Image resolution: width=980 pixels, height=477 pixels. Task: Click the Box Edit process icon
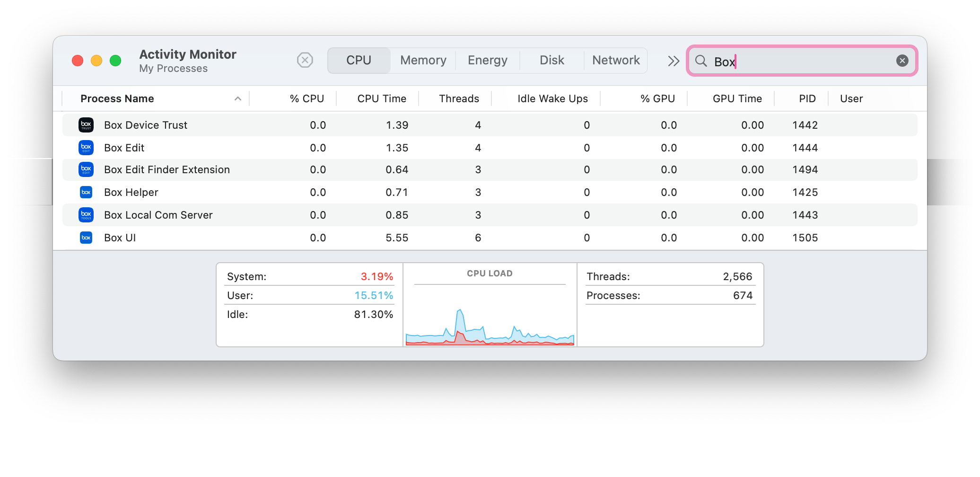point(86,148)
